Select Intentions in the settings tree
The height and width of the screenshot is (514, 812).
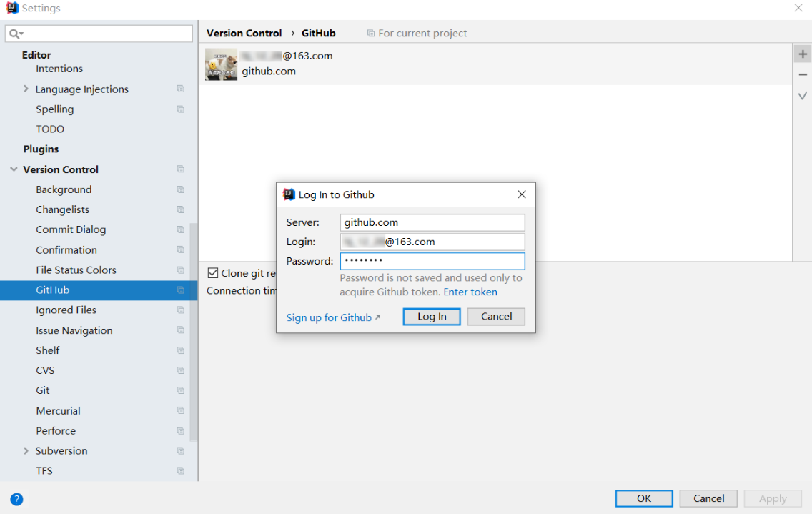(59, 69)
